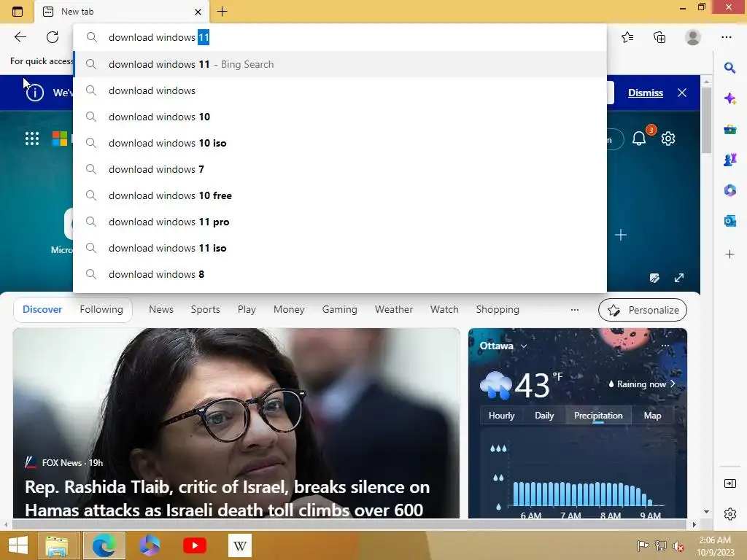Select suggestion 'download windows 11 iso'

coord(340,248)
